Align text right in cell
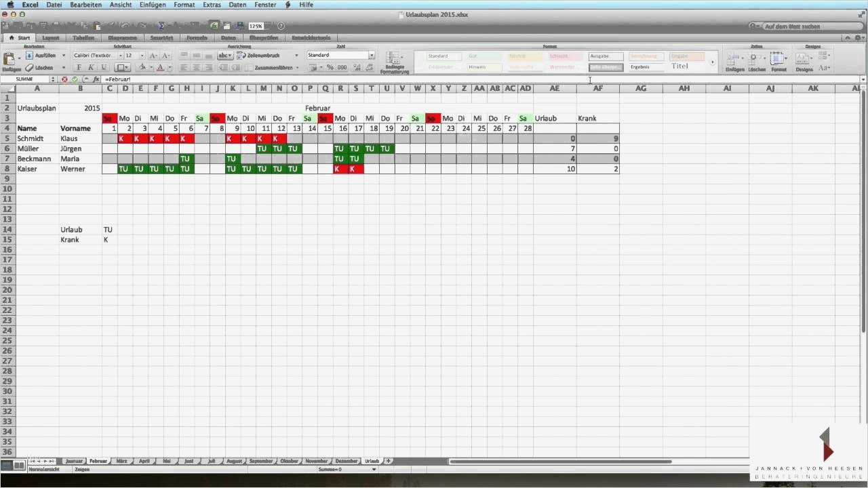Viewport: 868px width, 488px height. click(x=209, y=68)
